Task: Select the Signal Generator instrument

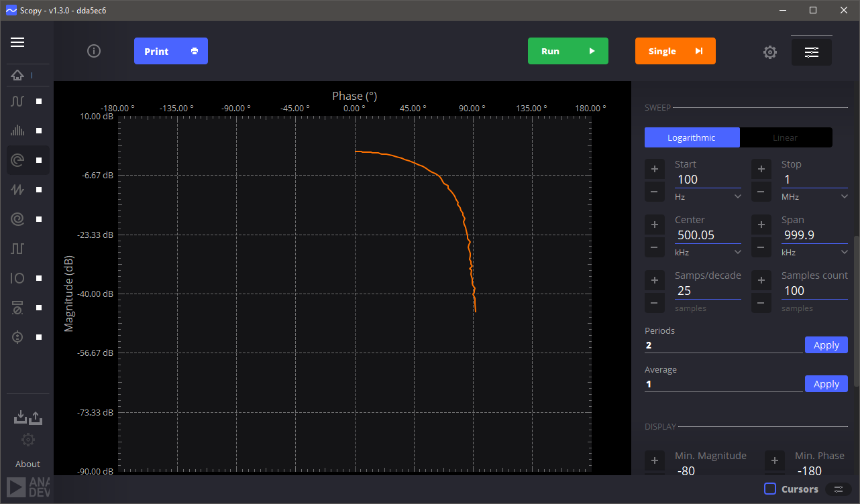Action: pos(17,189)
